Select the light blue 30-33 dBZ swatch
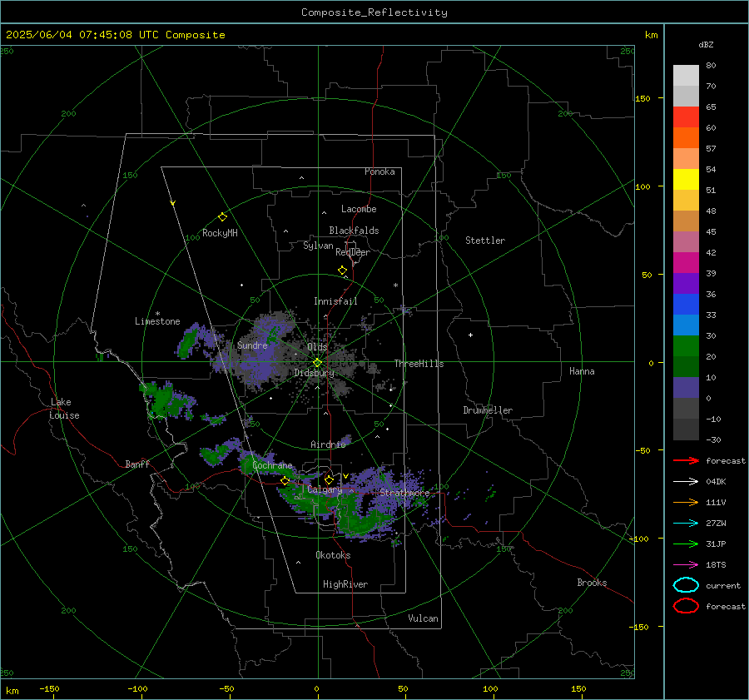Viewport: 749px width, 700px height. point(686,325)
